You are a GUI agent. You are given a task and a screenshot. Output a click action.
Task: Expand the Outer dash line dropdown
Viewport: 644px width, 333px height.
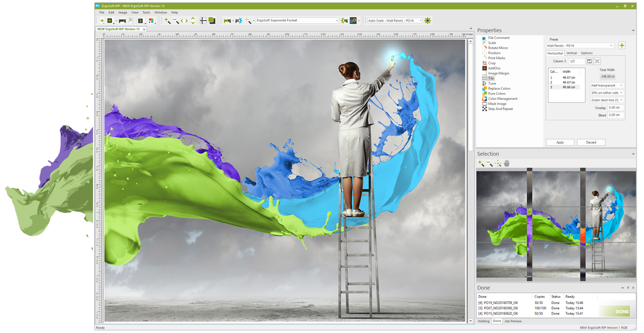click(607, 100)
